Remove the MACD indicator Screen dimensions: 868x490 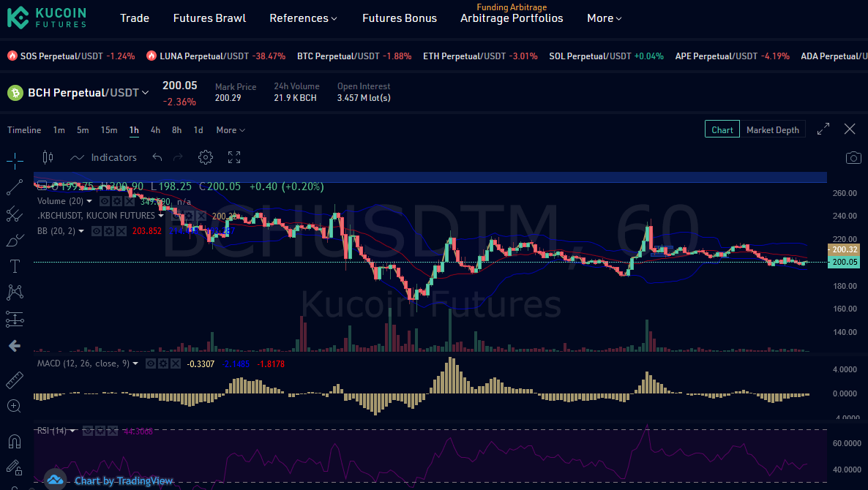(176, 364)
